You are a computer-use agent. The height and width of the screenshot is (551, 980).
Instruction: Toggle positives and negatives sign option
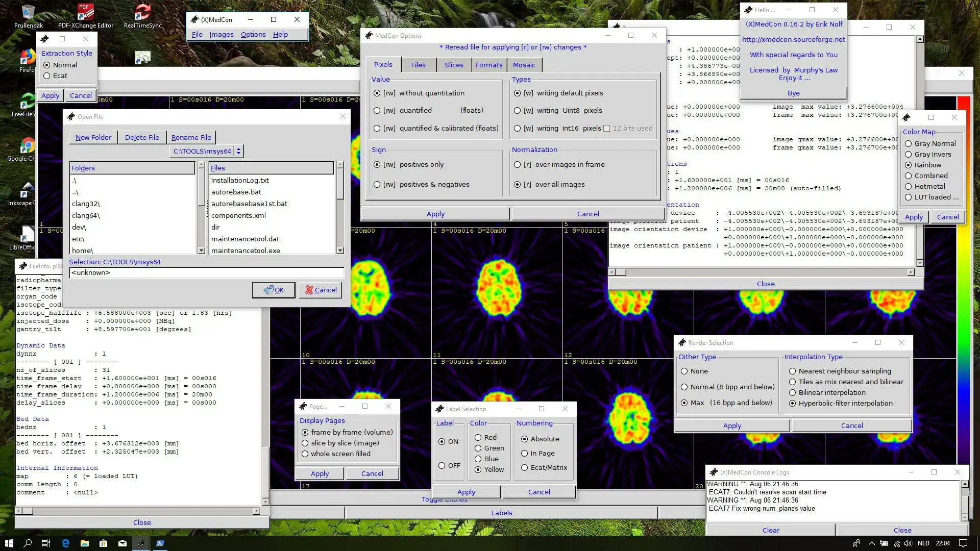click(x=377, y=184)
